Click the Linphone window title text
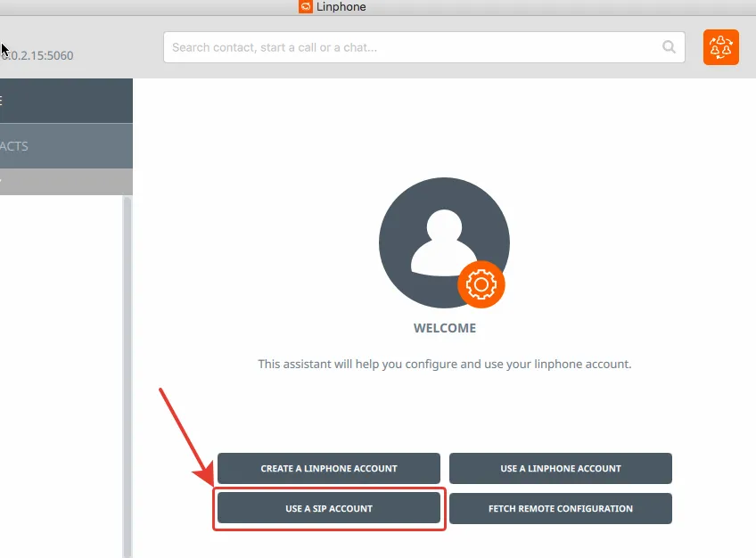Screen dimensions: 756x558 [341, 7]
